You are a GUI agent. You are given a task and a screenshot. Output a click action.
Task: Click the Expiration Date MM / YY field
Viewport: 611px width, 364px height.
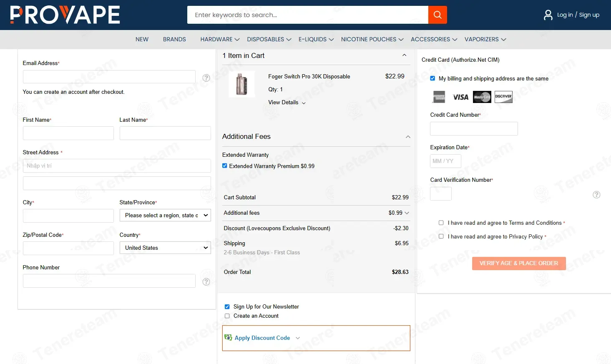tap(445, 161)
